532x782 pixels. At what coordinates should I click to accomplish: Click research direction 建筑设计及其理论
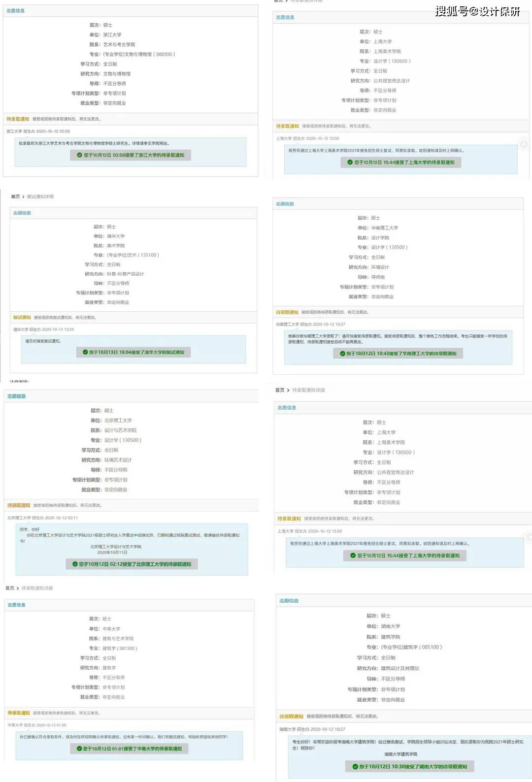pos(400,668)
